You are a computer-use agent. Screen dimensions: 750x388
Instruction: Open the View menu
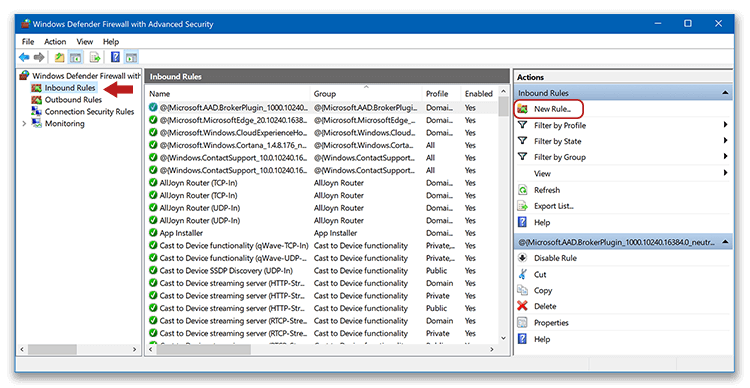click(x=85, y=42)
